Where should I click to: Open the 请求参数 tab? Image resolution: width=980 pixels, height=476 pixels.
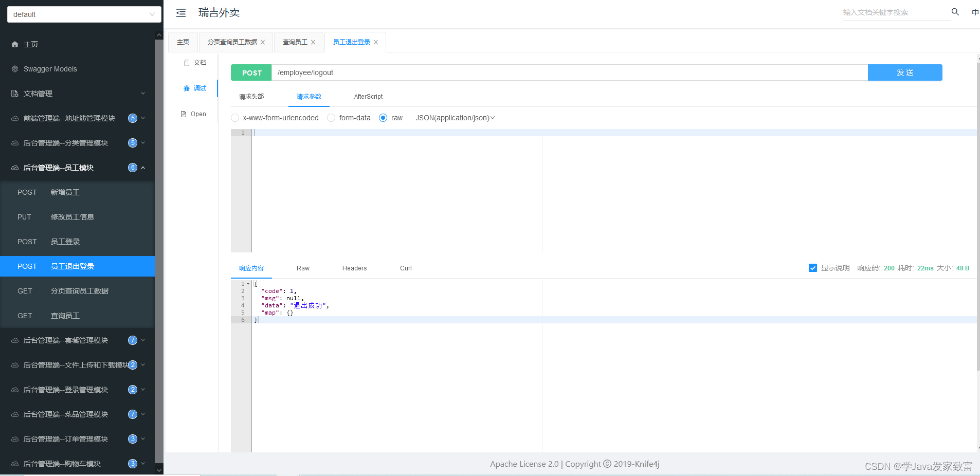tap(309, 97)
